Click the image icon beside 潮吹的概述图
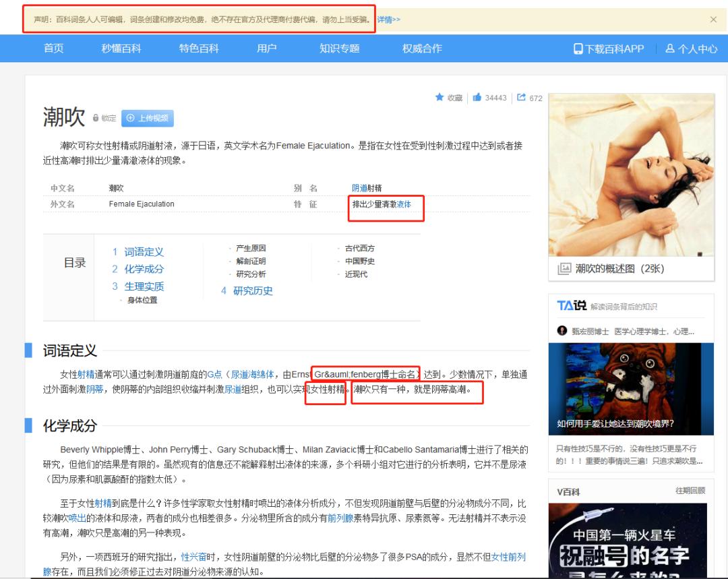This screenshot has height=579, width=728. click(x=564, y=268)
